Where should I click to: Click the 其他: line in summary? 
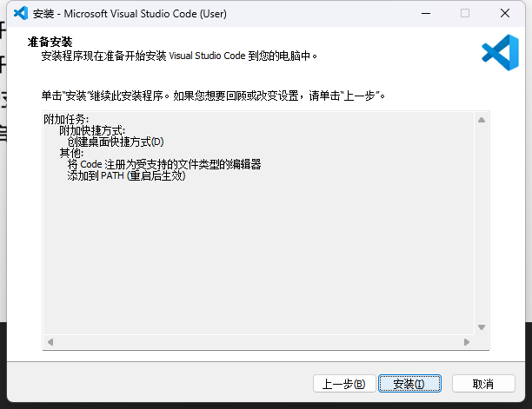pos(71,153)
